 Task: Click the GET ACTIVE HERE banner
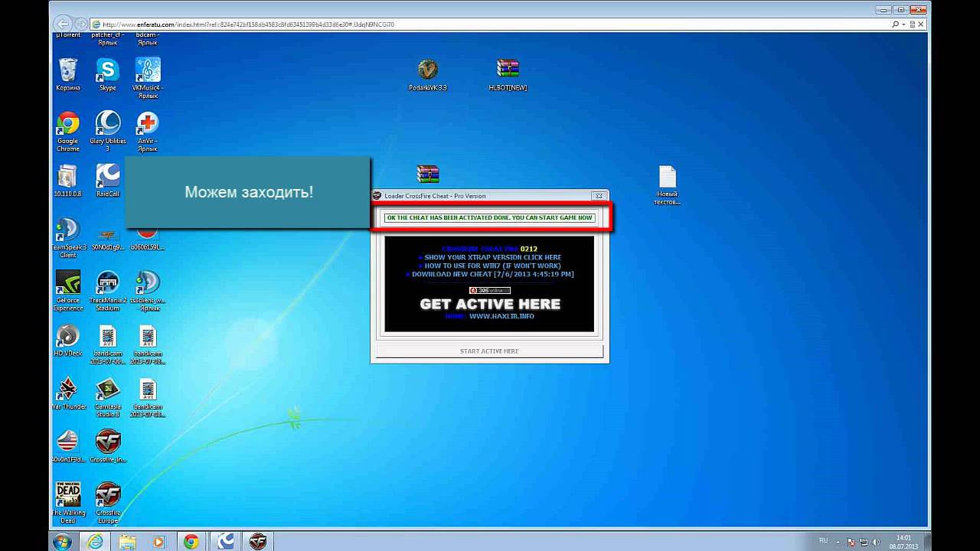490,304
